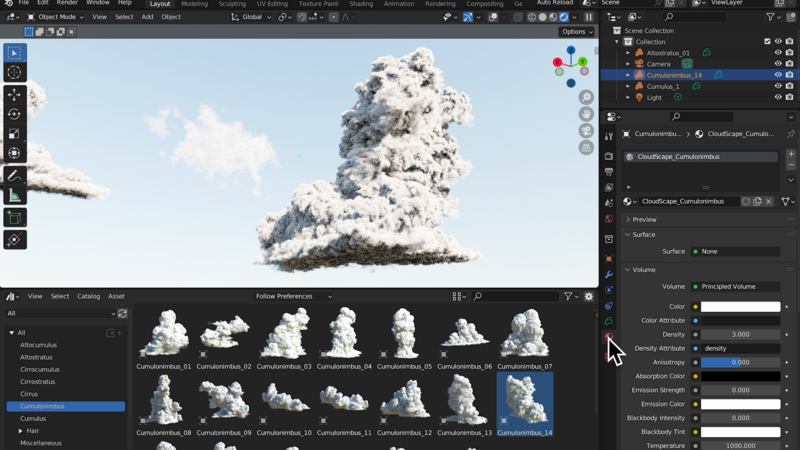The image size is (800, 450).
Task: Toggle Collection exclude checkbox
Action: [767, 41]
